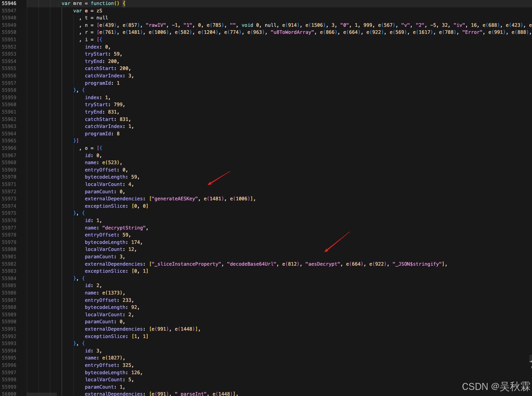532x396 pixels.
Task: Click line number 56000 in the gutter
Action: click(x=9, y=394)
